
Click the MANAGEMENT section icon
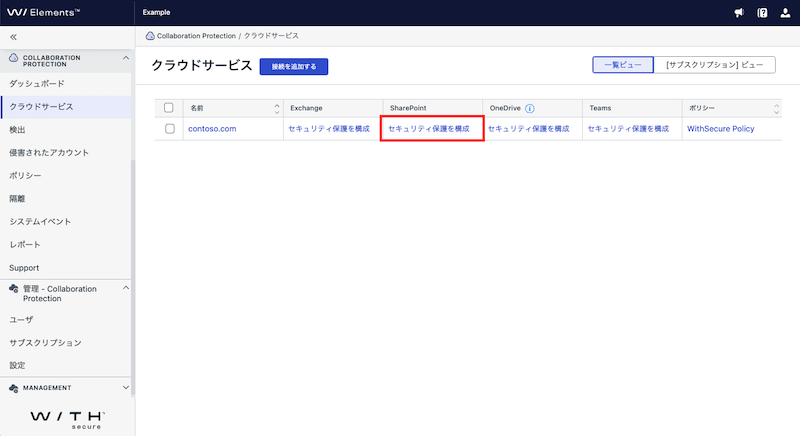pyautogui.click(x=14, y=389)
